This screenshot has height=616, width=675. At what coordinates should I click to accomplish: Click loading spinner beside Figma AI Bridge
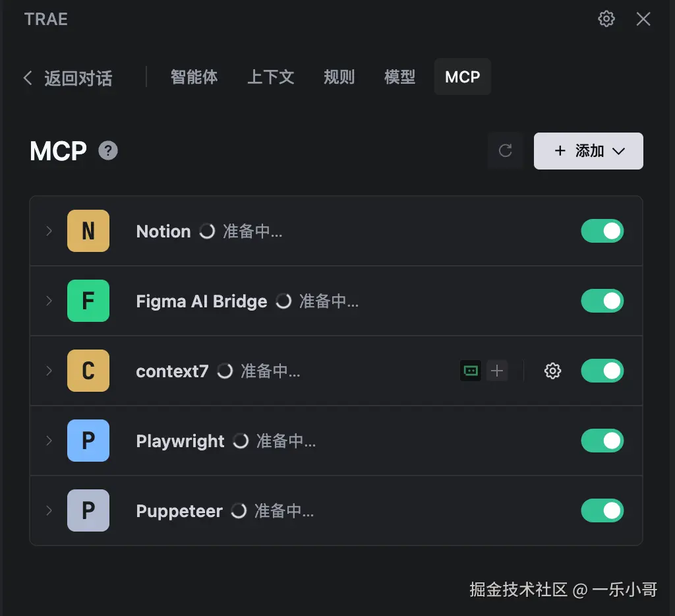(283, 301)
